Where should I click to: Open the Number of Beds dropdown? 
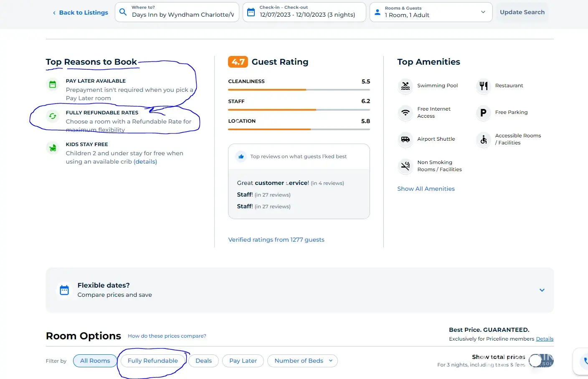(302, 361)
